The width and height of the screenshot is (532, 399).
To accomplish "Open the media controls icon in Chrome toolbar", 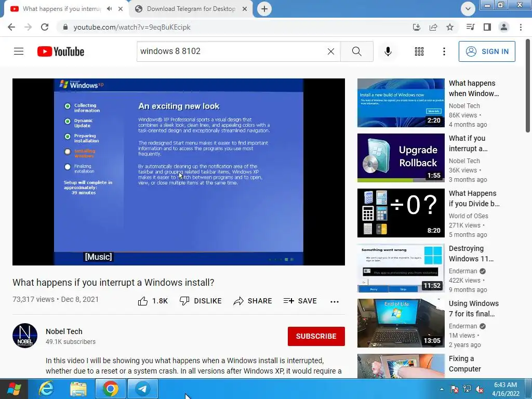I will 471,27.
